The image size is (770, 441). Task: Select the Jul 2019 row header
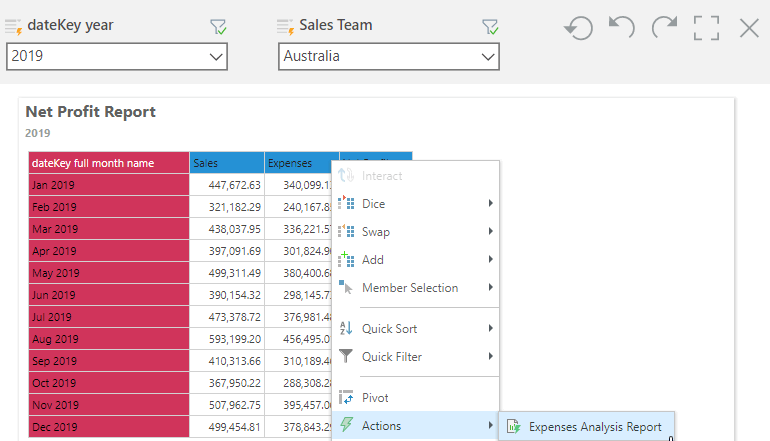(x=109, y=317)
